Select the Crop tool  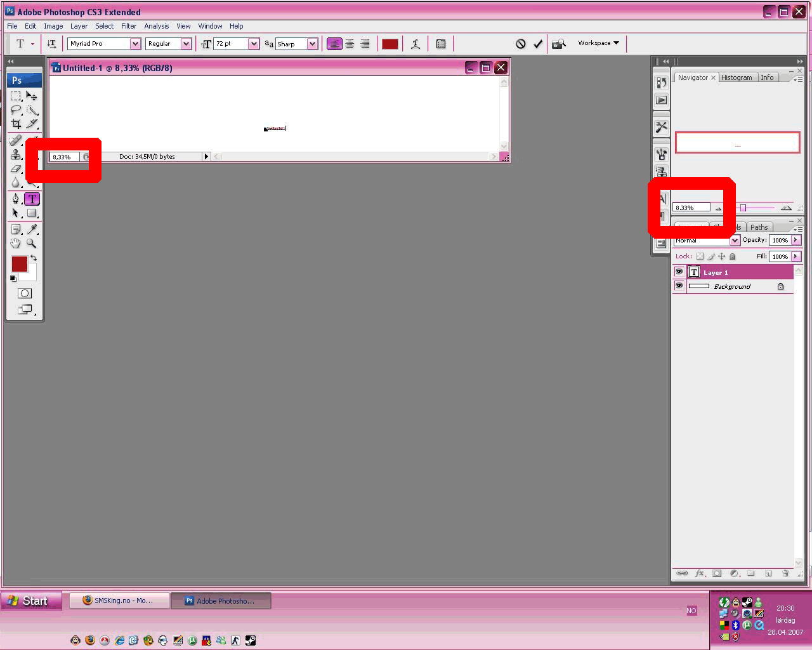point(16,124)
